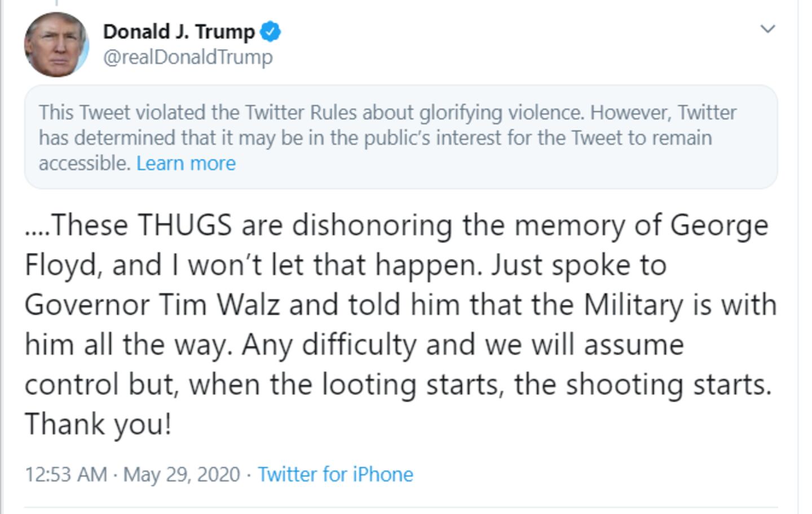Click the profile avatar photo
This screenshot has width=812, height=514.
click(56, 45)
